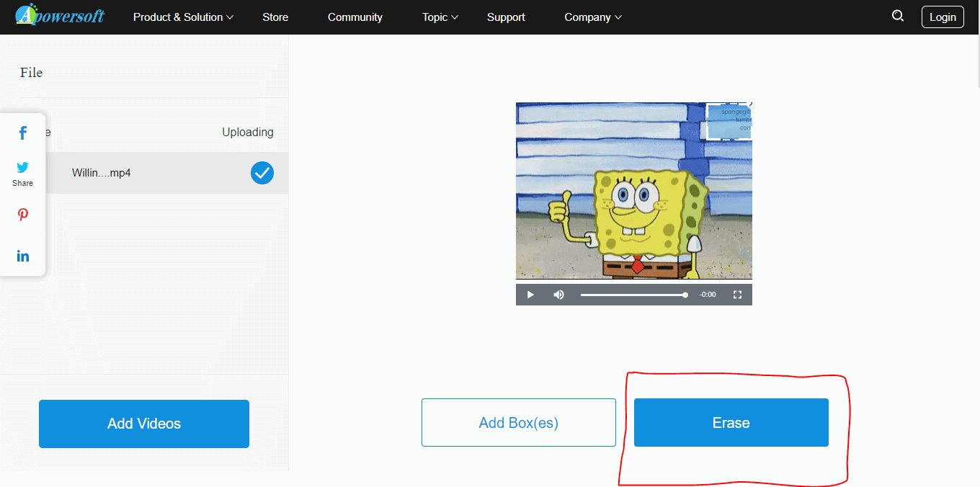Open the search magnifier
The width and height of the screenshot is (980, 487).
(897, 16)
